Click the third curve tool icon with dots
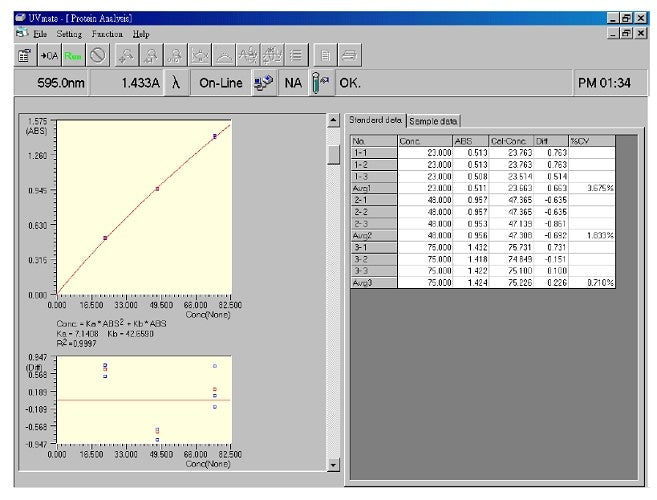 point(176,55)
